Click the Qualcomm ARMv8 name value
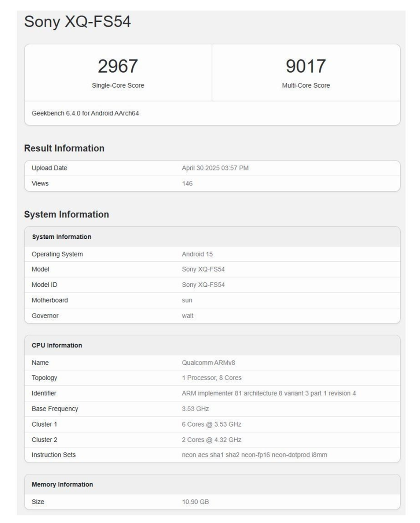Image resolution: width=420 pixels, height=523 pixels. coord(208,363)
